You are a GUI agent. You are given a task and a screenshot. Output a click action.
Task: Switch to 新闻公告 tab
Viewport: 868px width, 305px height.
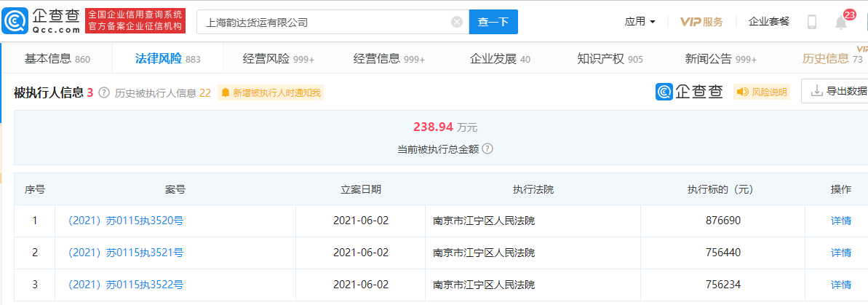click(721, 59)
